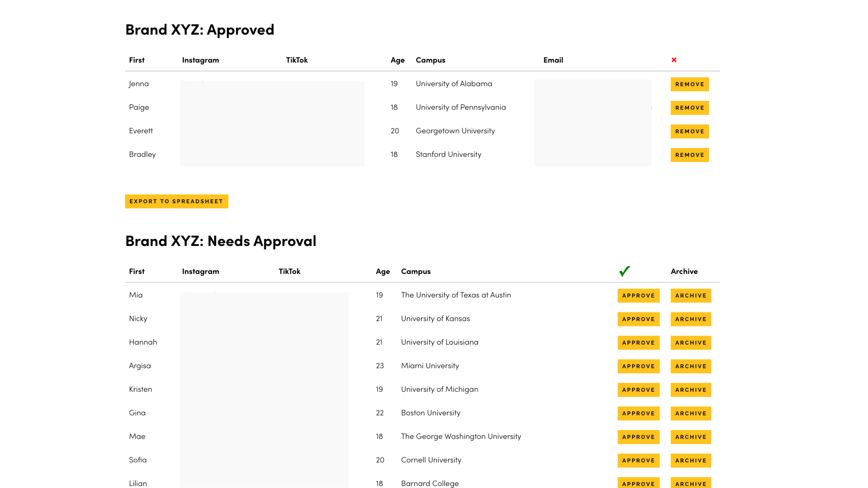868x488 pixels.
Task: Click the name Kristen
Action: coord(140,389)
